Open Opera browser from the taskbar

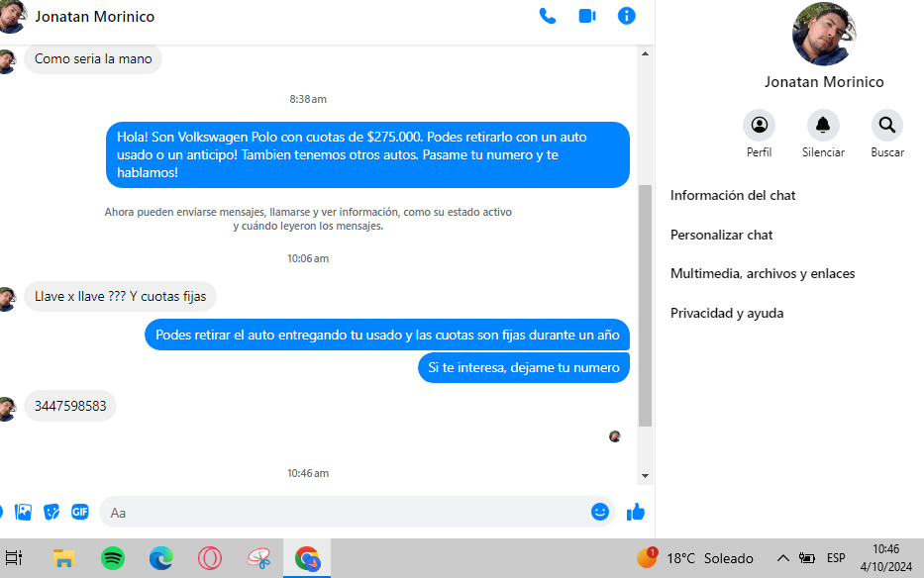[x=209, y=558]
